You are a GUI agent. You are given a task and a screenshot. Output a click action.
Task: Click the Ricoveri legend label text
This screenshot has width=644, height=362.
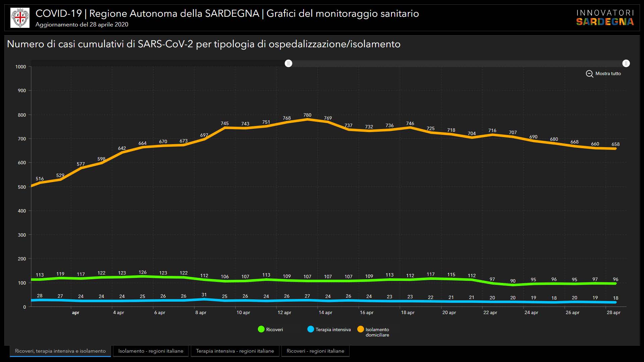(274, 330)
